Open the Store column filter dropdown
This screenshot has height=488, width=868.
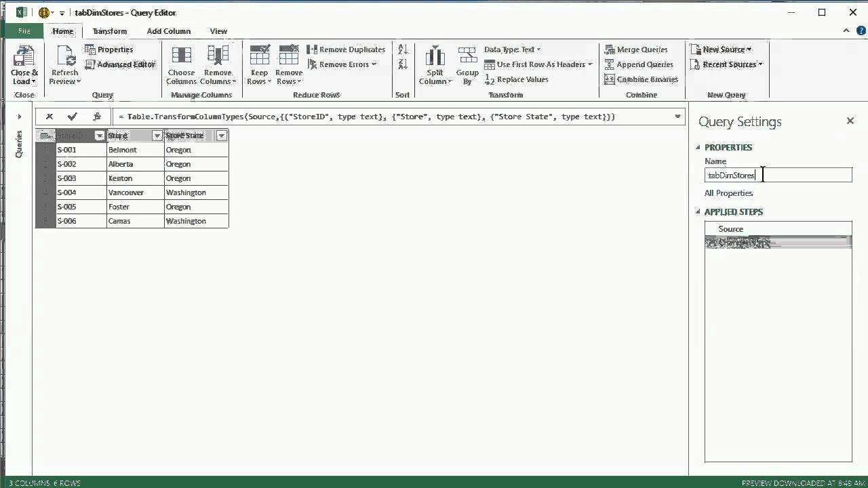[157, 136]
